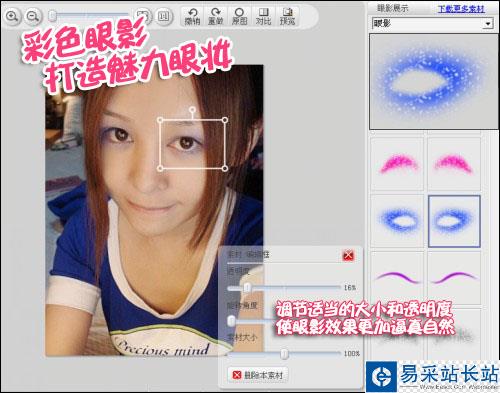Click the top-left handle of eyeshadow box
This screenshot has height=393, width=500.
[160, 120]
